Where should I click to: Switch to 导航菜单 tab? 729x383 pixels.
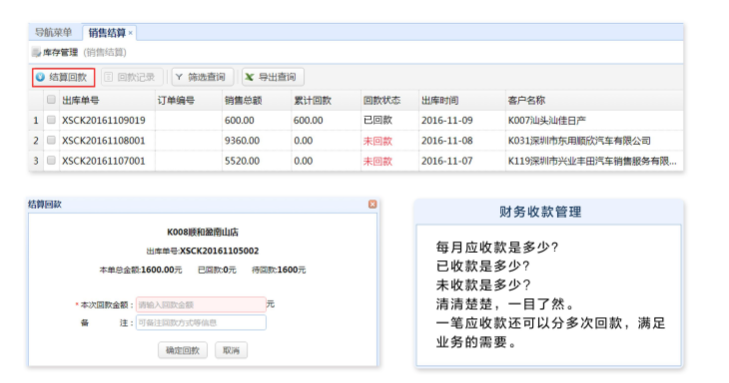click(x=53, y=33)
